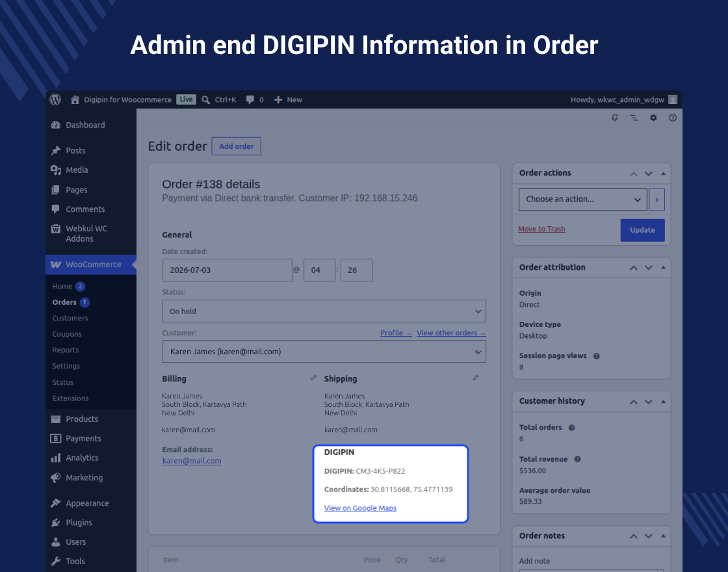
Task: Click the Live status badge
Action: (x=186, y=99)
